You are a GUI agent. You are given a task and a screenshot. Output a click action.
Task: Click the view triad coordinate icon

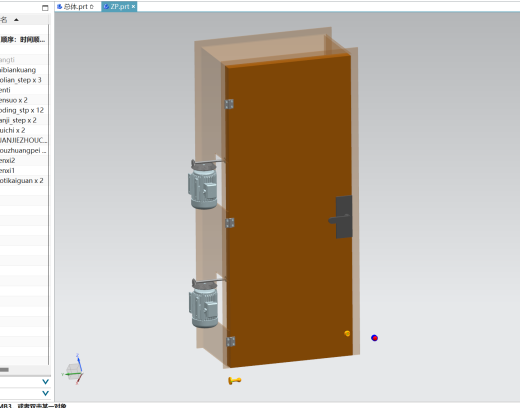pos(73,370)
